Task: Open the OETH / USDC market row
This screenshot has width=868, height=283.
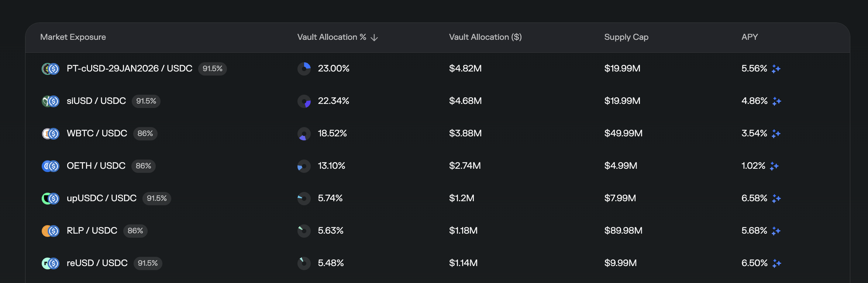Action: click(x=96, y=166)
